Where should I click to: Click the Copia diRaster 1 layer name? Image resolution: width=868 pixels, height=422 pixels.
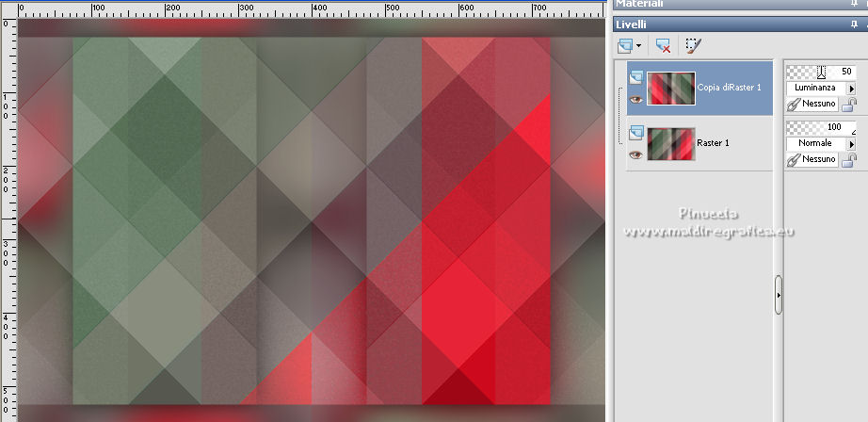point(729,88)
